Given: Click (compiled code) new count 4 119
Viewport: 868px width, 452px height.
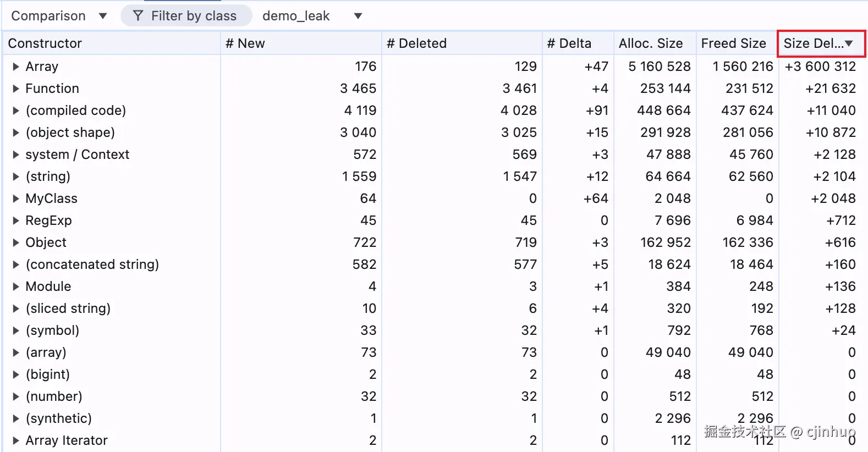Looking at the screenshot, I should [360, 111].
